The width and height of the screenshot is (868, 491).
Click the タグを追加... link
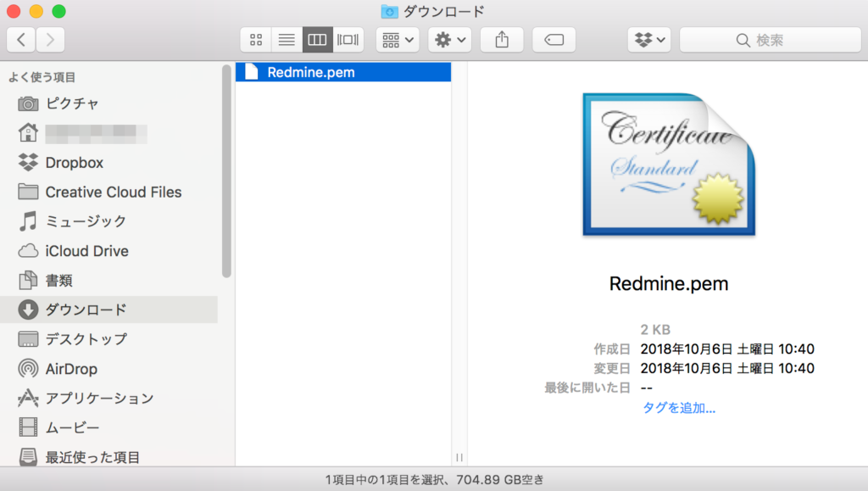coord(679,408)
